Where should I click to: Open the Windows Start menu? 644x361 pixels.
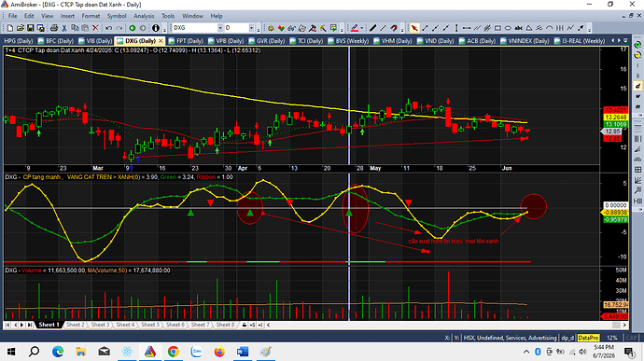coord(11,352)
